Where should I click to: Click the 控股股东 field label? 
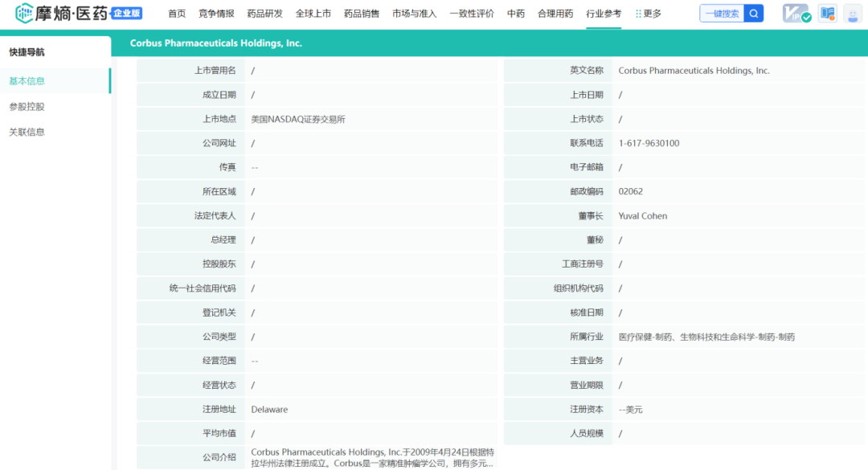pyautogui.click(x=219, y=264)
